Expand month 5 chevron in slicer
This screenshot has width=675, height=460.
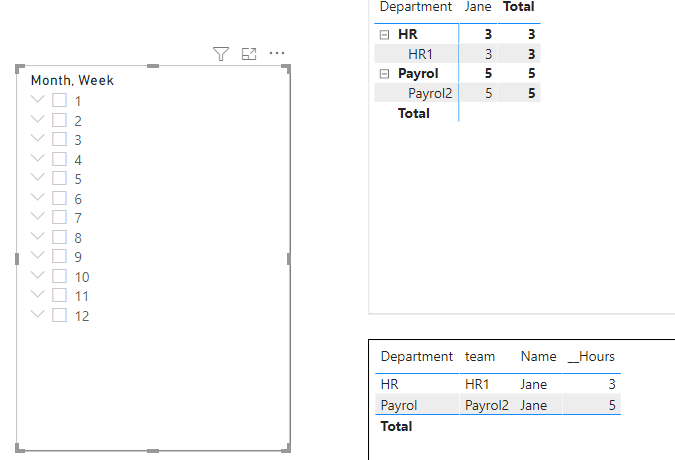(38, 177)
